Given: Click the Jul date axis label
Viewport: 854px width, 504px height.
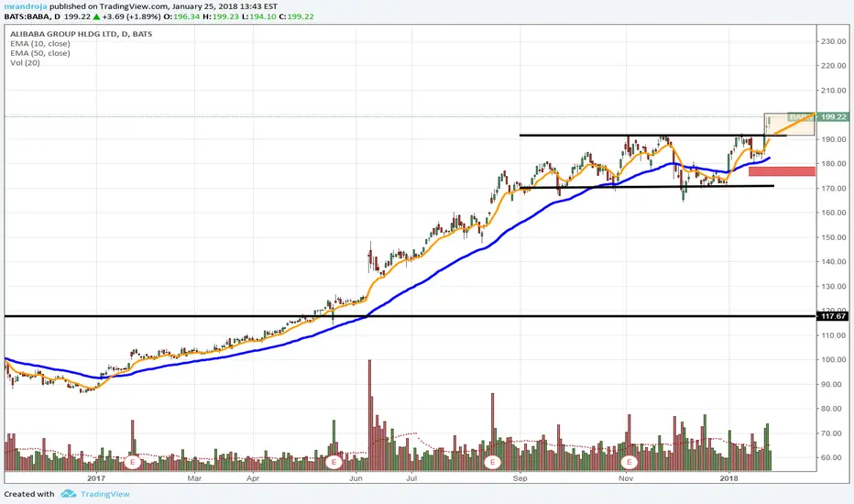Looking at the screenshot, I should coord(411,478).
